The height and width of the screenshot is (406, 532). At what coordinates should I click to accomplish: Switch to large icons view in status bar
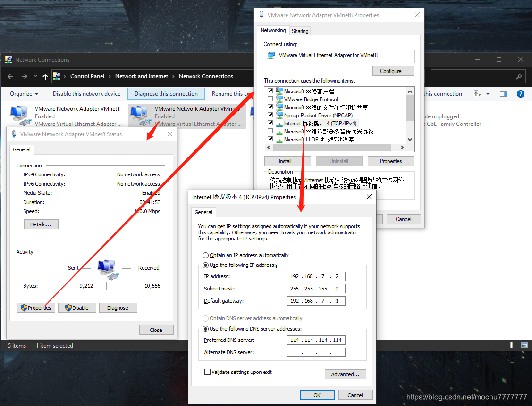pos(524,345)
